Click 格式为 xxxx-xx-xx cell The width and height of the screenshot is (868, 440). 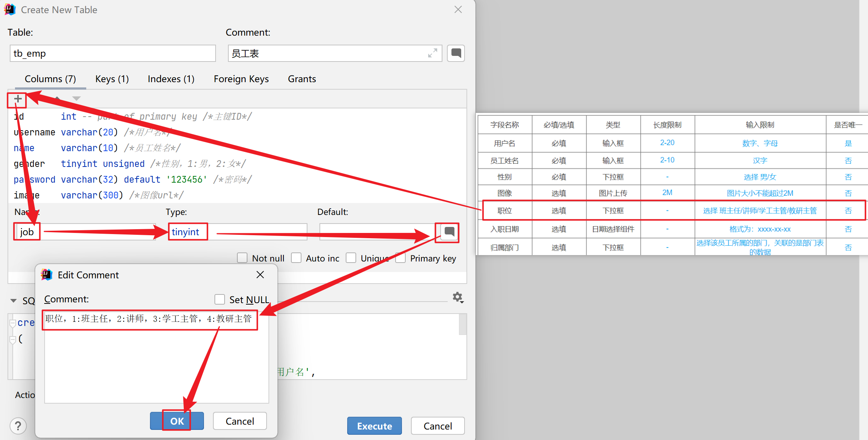[760, 229]
